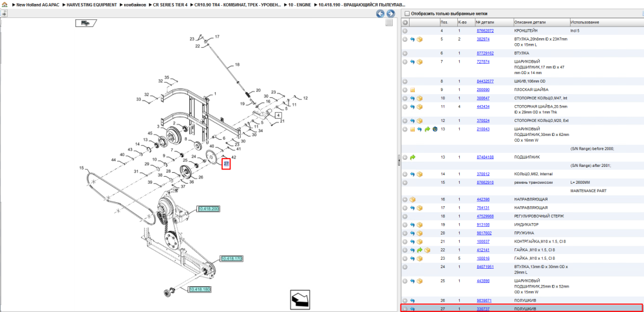Open the 10.418.170 diagram reference label
The image size is (644, 312).
(x=231, y=258)
